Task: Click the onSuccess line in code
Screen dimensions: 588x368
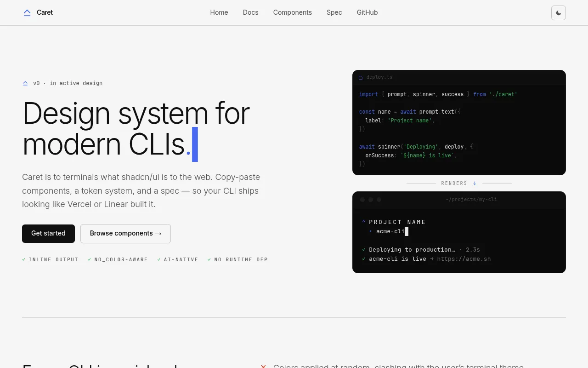Action: click(x=411, y=155)
